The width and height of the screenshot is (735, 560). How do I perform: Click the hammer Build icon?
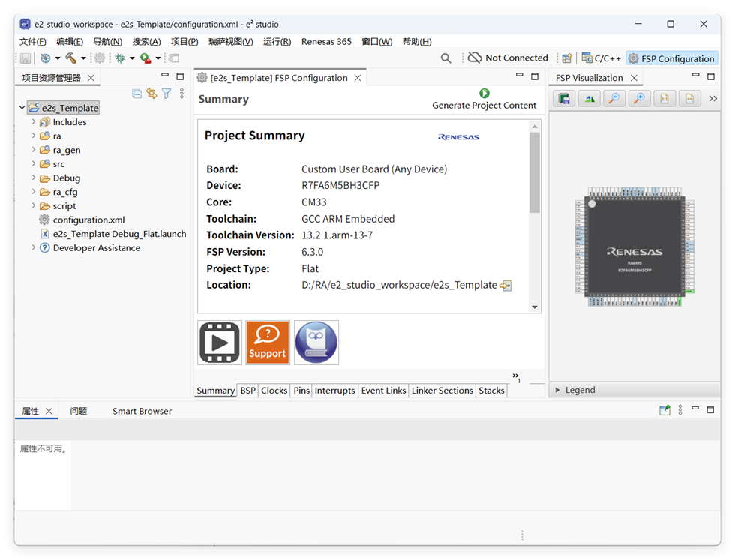coord(70,58)
